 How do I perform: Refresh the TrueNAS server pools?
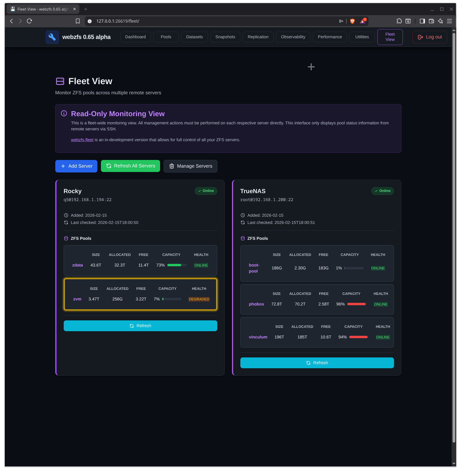(317, 362)
